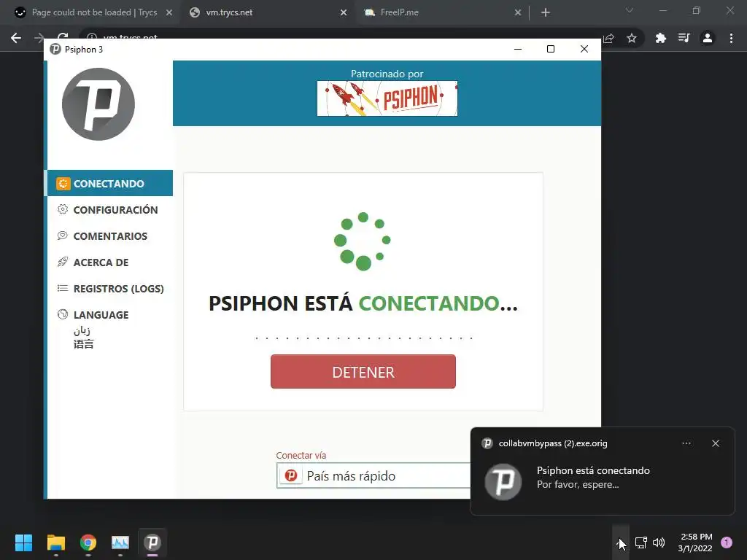Open the Conectando tab in Psiphon
This screenshot has height=560, width=747.
(x=109, y=183)
